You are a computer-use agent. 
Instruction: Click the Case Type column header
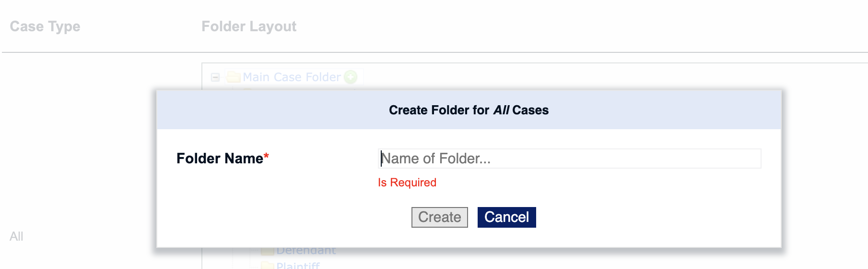point(45,26)
